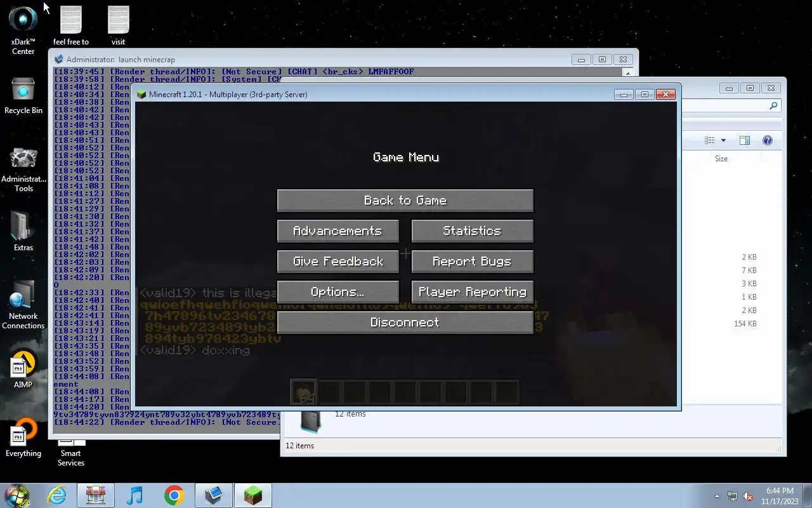The width and height of the screenshot is (812, 508).
Task: Click the LMFAFFOOF chat log line
Action: (233, 72)
